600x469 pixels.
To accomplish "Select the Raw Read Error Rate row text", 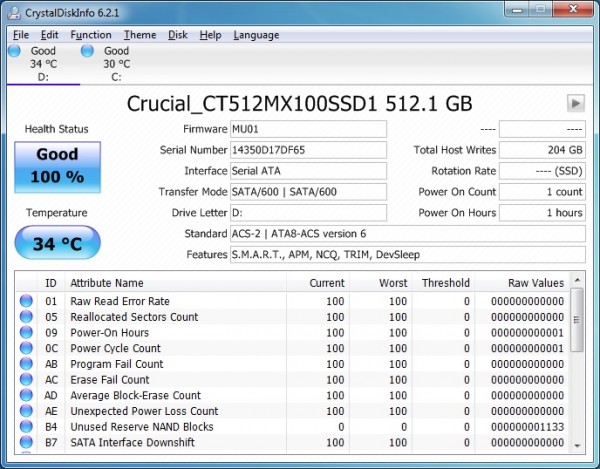I will tap(120, 301).
